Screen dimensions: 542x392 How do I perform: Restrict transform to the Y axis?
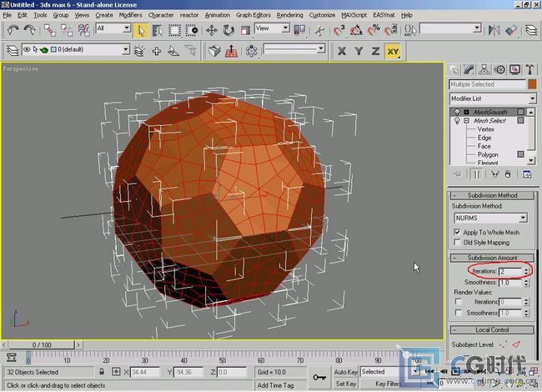click(x=359, y=52)
